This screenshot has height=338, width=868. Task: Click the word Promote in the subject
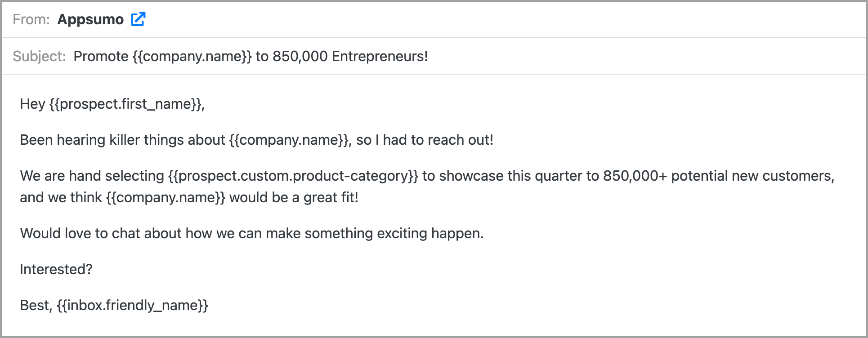[x=101, y=56]
